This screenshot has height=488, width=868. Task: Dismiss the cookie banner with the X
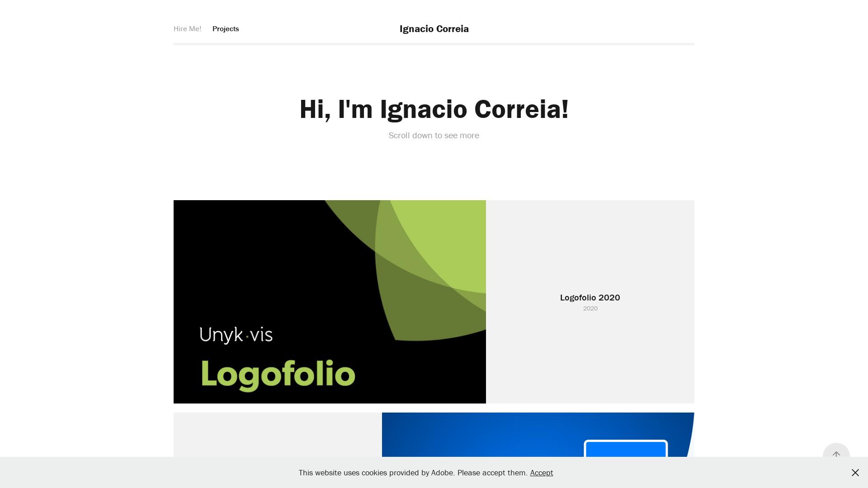(855, 472)
